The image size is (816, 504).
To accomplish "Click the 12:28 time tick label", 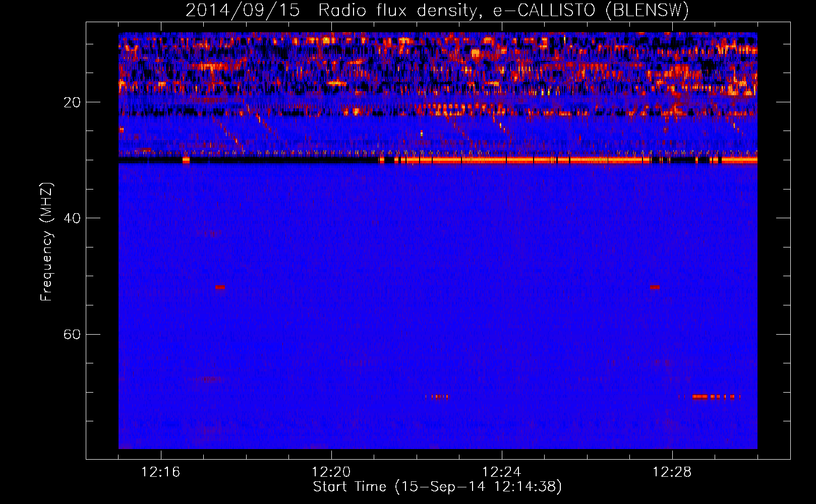I will [x=672, y=472].
